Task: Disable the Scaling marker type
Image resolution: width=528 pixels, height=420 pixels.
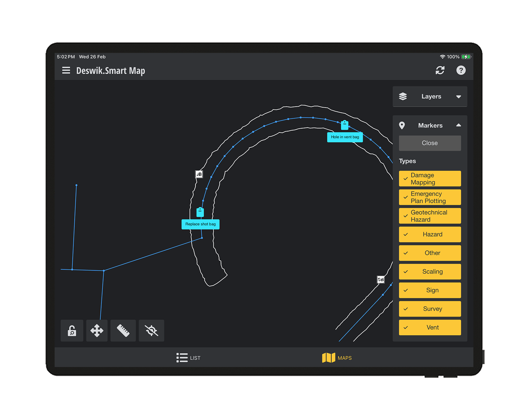Action: click(430, 272)
